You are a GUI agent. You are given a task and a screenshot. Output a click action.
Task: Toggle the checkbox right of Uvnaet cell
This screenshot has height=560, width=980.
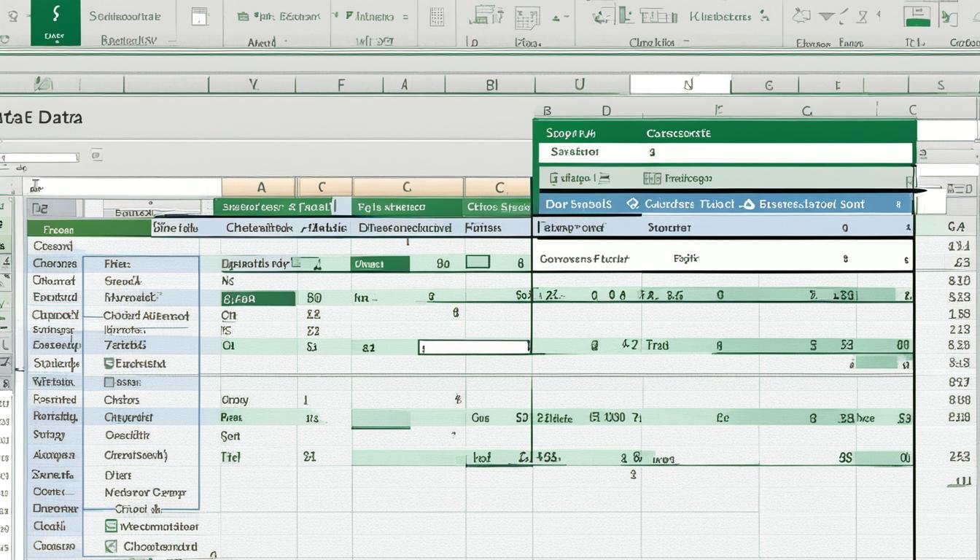[478, 262]
